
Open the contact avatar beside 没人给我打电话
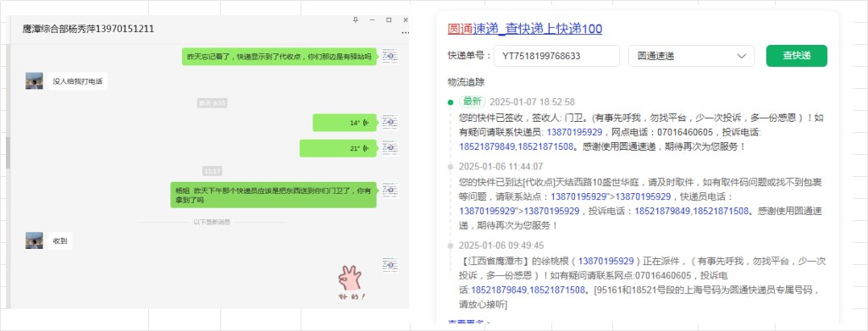tap(35, 80)
